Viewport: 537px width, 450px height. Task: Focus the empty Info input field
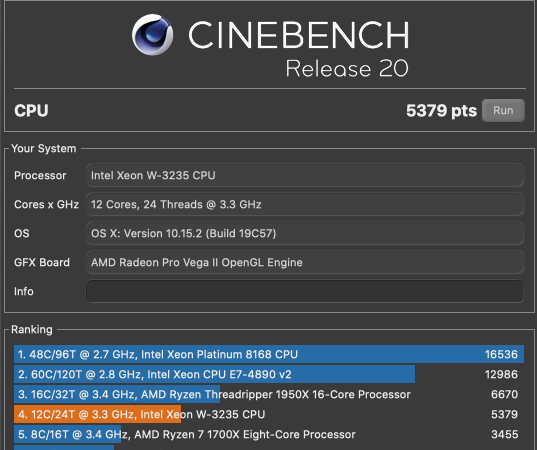tap(304, 291)
